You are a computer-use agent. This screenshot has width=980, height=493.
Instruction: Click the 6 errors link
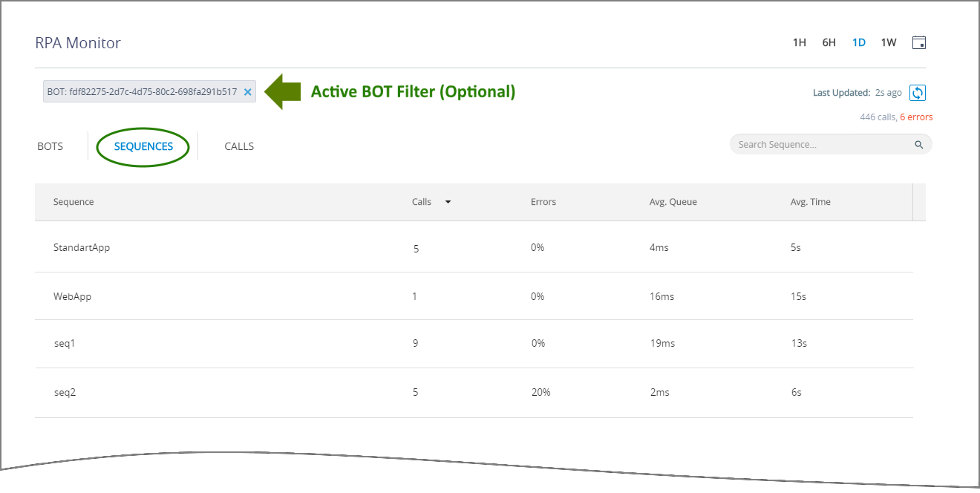coord(916,117)
